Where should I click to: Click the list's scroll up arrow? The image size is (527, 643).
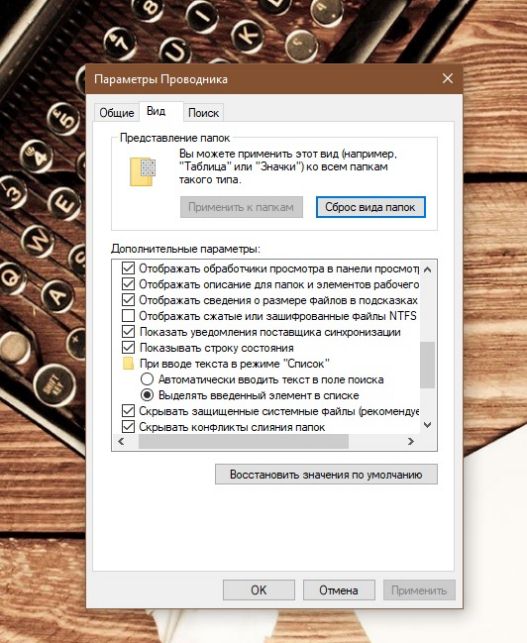[x=427, y=269]
